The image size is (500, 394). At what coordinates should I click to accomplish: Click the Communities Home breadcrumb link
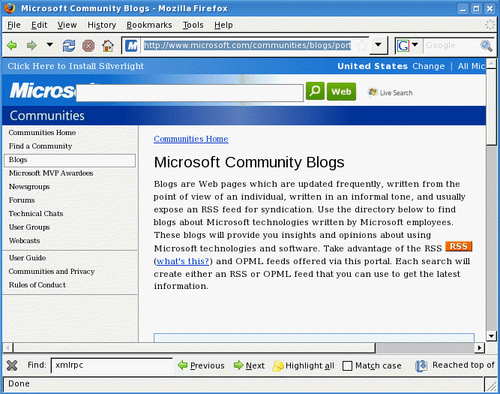(191, 139)
